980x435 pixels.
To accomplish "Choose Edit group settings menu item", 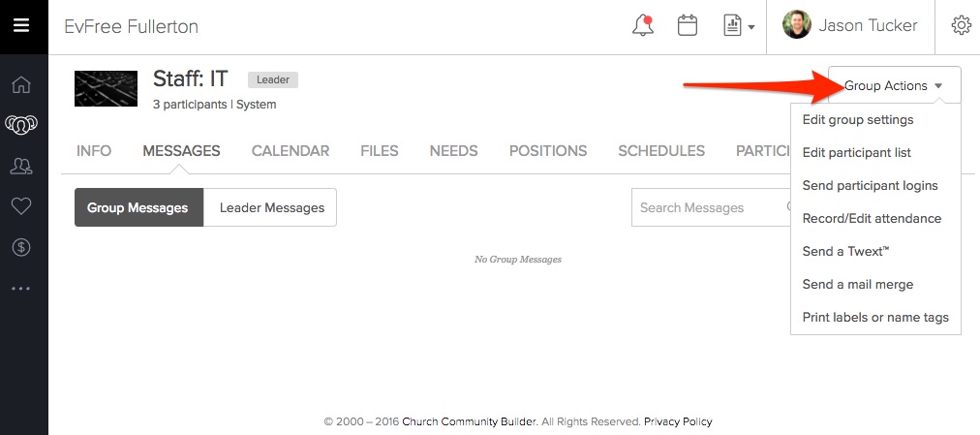I will point(858,120).
